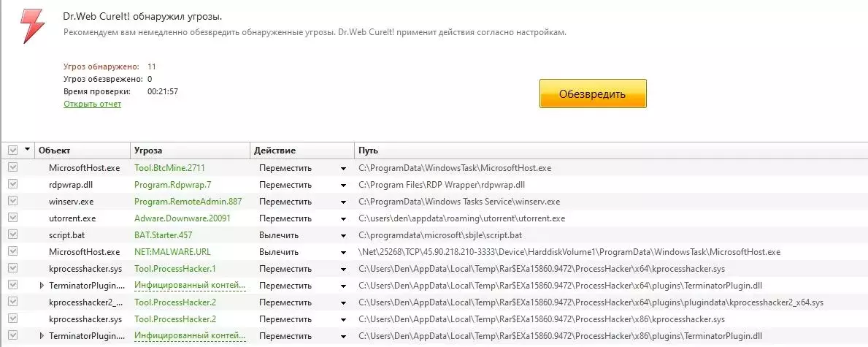Image resolution: width=868 pixels, height=347 pixels.
Task: Select path C:\Program Files\RDP Wrapper\rdpwrap.dll
Action: (x=442, y=184)
